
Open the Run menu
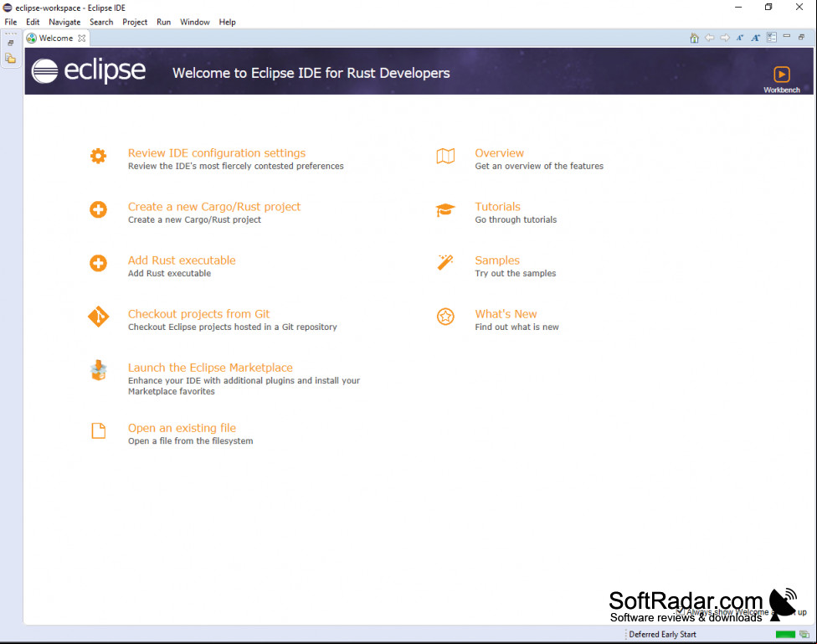click(163, 22)
